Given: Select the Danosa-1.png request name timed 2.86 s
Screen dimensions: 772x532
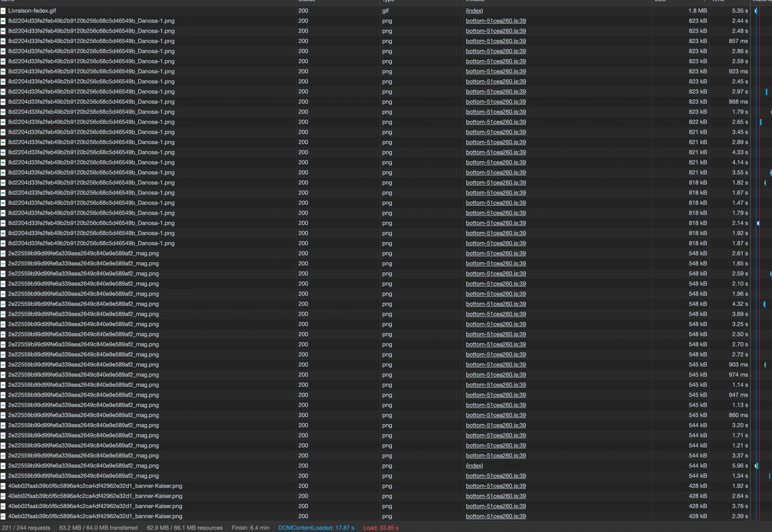Looking at the screenshot, I should click(x=91, y=51).
